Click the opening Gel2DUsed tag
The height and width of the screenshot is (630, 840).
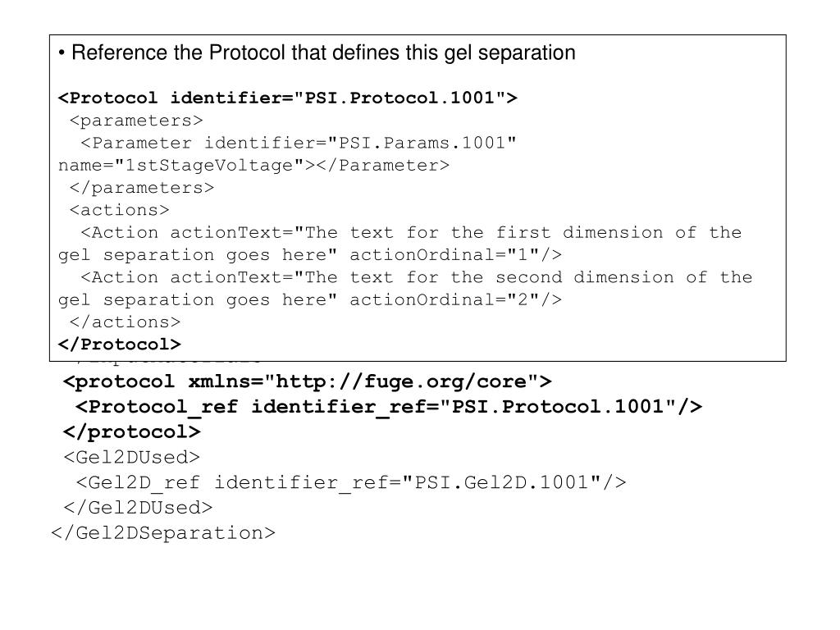[132, 457]
